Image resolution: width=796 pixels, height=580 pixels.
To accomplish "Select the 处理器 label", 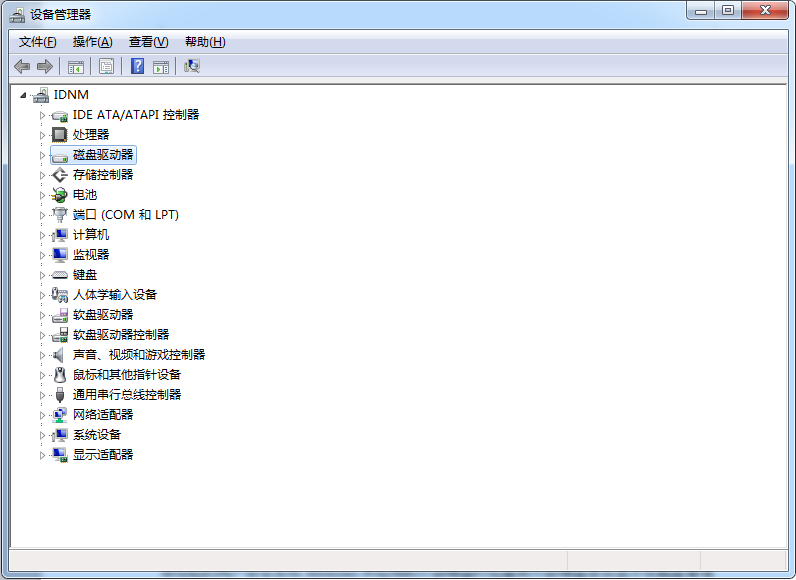I will (x=91, y=134).
